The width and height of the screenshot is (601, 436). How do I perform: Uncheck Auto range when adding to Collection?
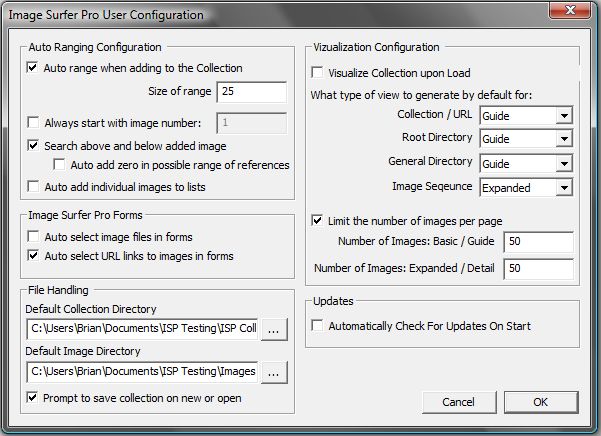coord(33,68)
